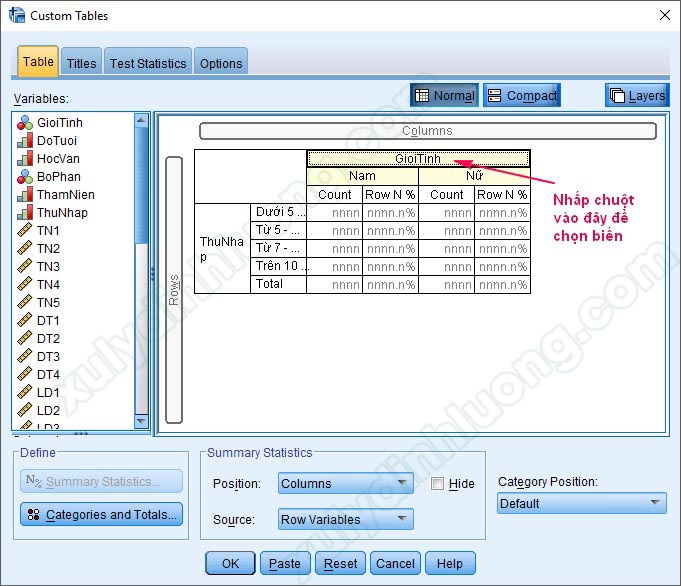Click the Columns drop zone bar
This screenshot has height=586, width=681.
(427, 131)
